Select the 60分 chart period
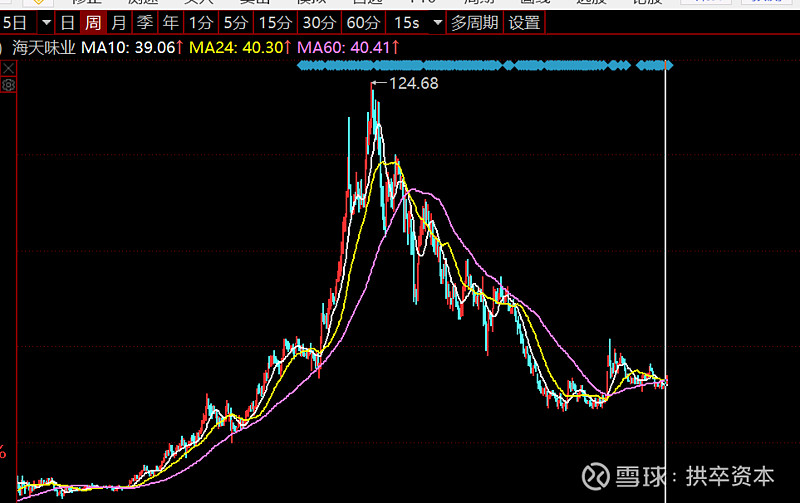 point(363,23)
